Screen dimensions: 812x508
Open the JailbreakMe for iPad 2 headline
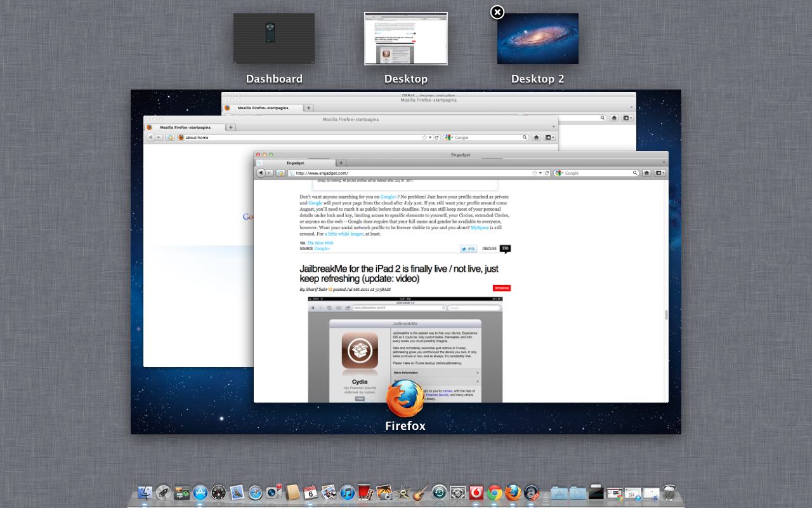click(x=399, y=274)
